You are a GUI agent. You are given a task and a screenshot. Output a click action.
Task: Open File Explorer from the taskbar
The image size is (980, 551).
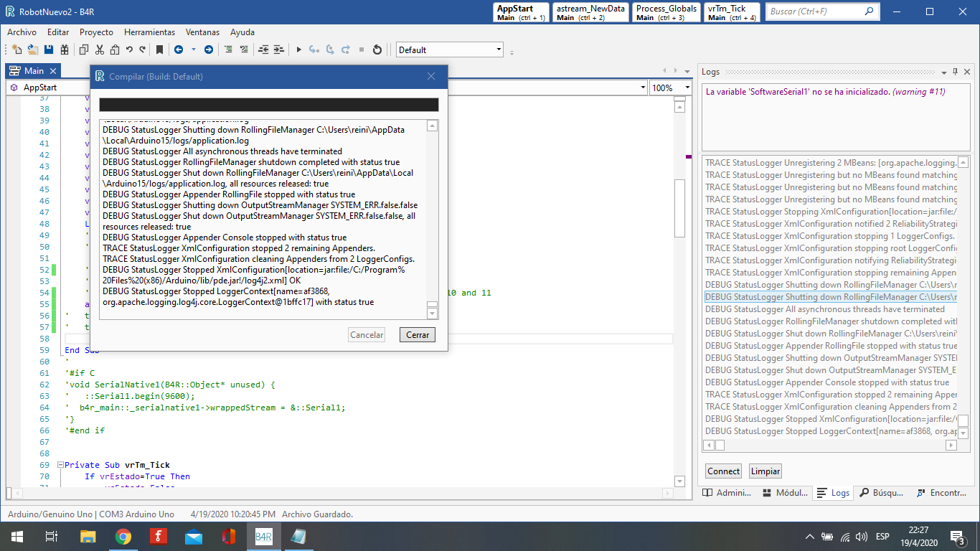88,536
